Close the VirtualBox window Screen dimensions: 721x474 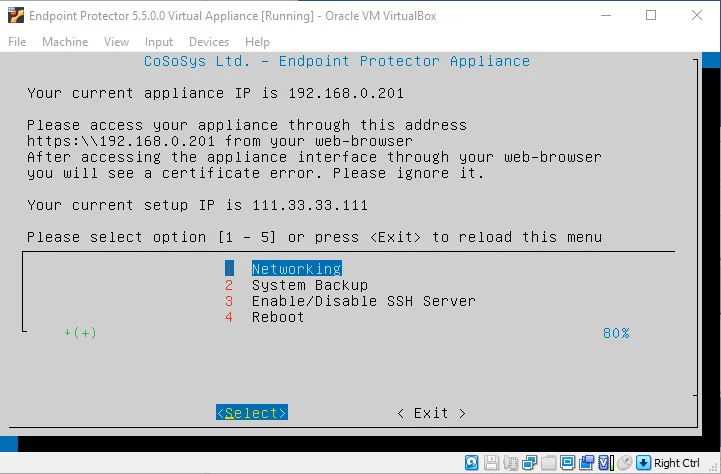point(697,16)
